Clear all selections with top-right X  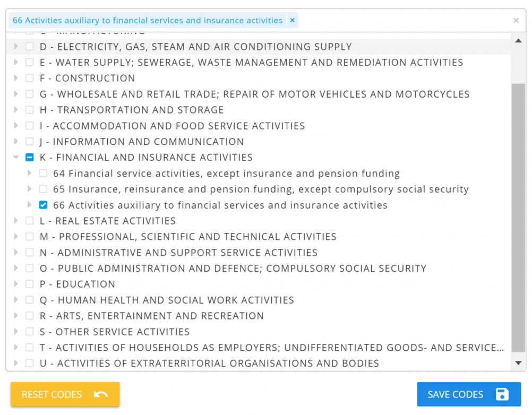tap(516, 21)
